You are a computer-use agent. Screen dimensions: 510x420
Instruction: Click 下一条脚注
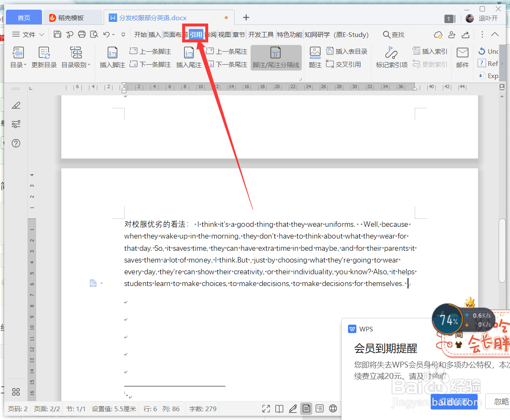coord(150,64)
